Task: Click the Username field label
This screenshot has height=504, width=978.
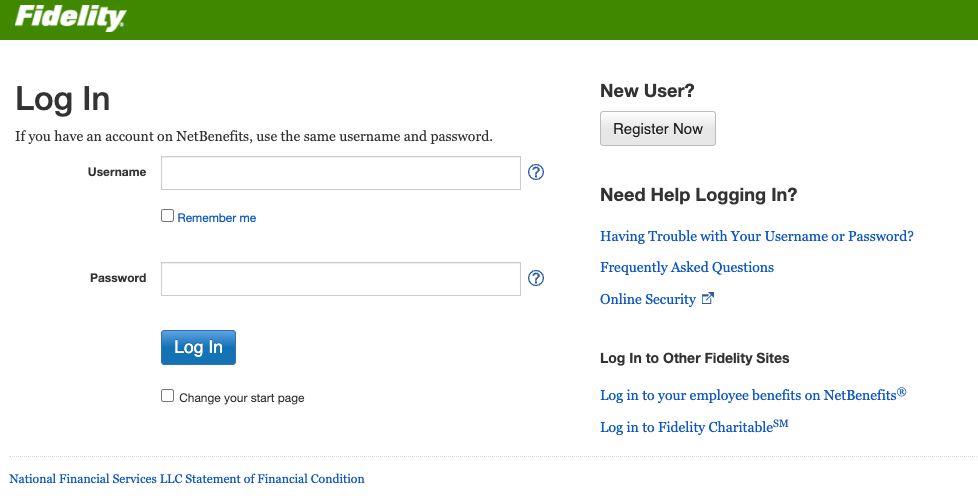Action: tap(117, 172)
